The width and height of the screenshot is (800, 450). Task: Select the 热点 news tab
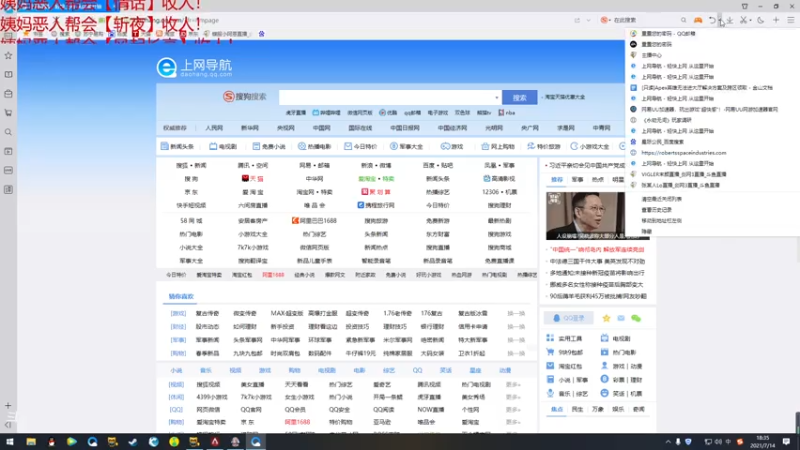pos(597,180)
